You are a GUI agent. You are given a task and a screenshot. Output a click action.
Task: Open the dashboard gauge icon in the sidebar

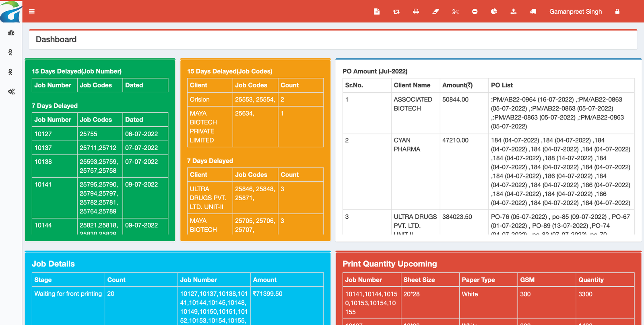point(11,33)
